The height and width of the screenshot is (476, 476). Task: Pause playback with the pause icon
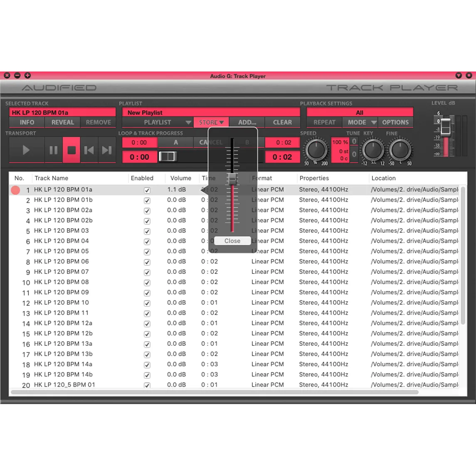point(54,150)
